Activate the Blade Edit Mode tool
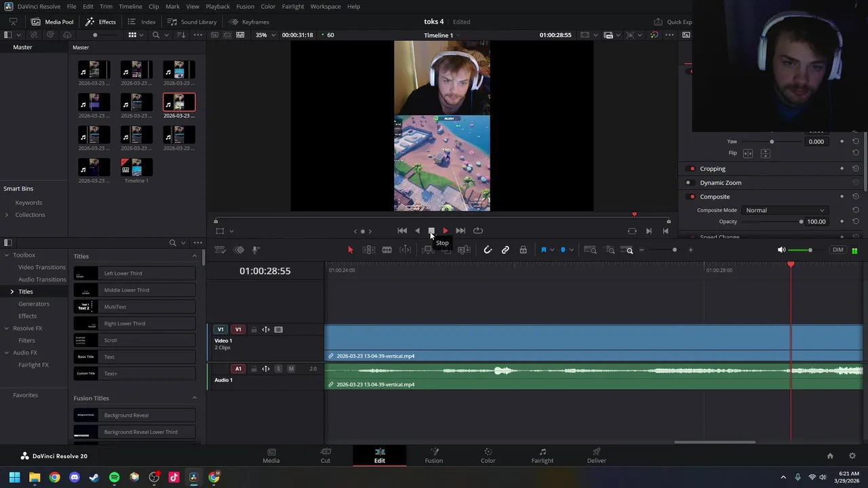The image size is (868, 488). tap(387, 250)
